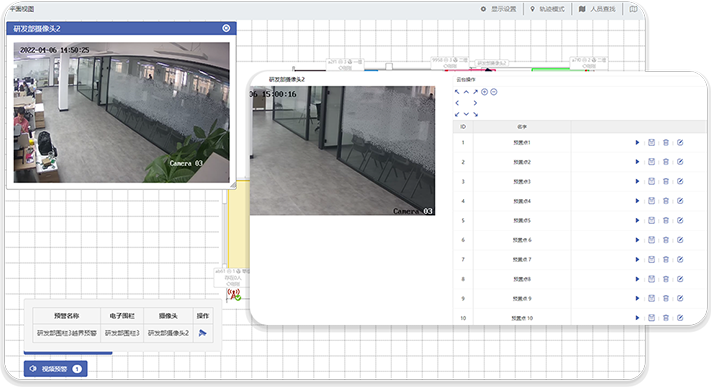Save preset in row 4
The image size is (711, 387).
(652, 201)
